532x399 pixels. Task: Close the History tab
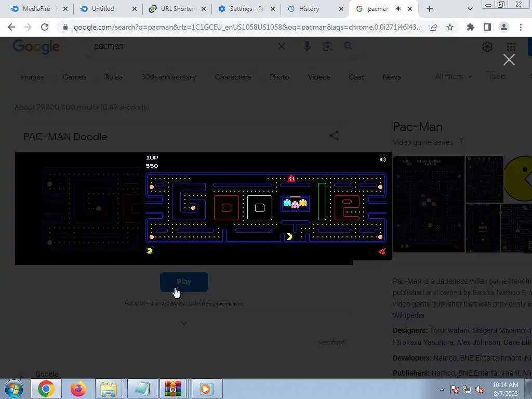pyautogui.click(x=341, y=9)
